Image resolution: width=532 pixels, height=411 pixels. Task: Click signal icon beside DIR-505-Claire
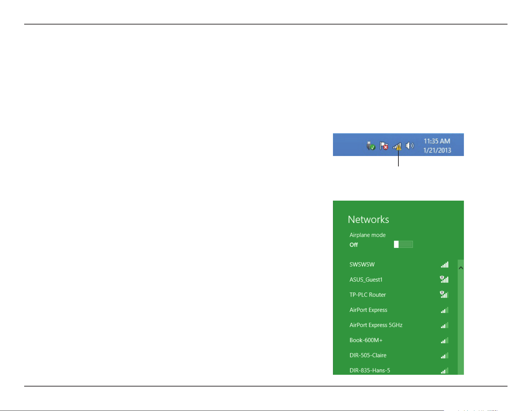click(445, 355)
